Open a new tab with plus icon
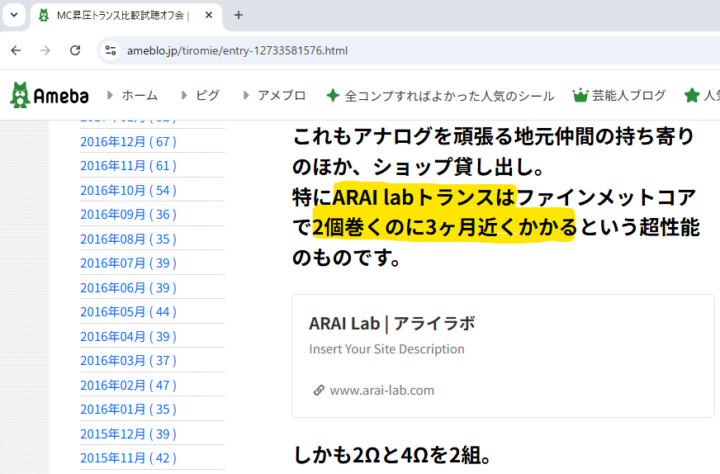 [x=238, y=15]
